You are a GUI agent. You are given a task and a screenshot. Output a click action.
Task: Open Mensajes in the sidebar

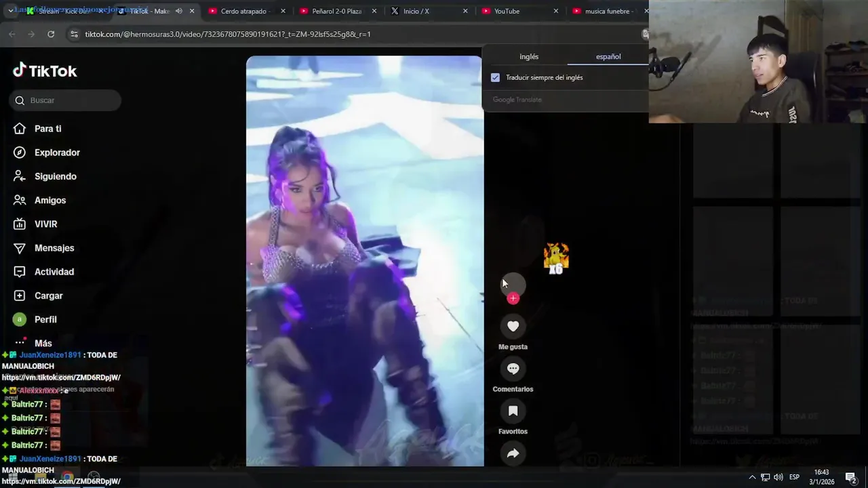pyautogui.click(x=44, y=248)
